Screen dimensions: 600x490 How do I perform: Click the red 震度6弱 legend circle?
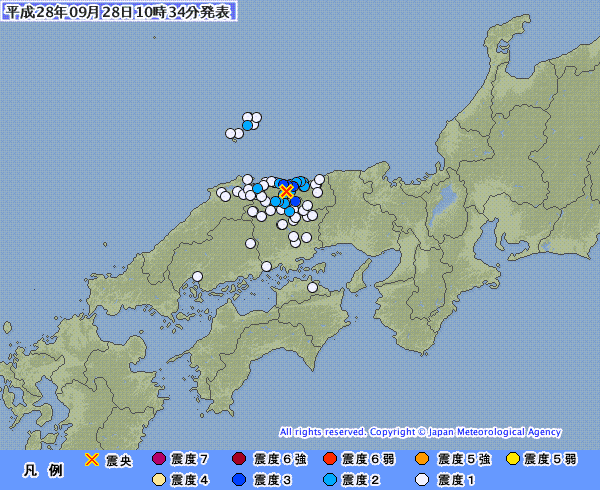click(330, 459)
